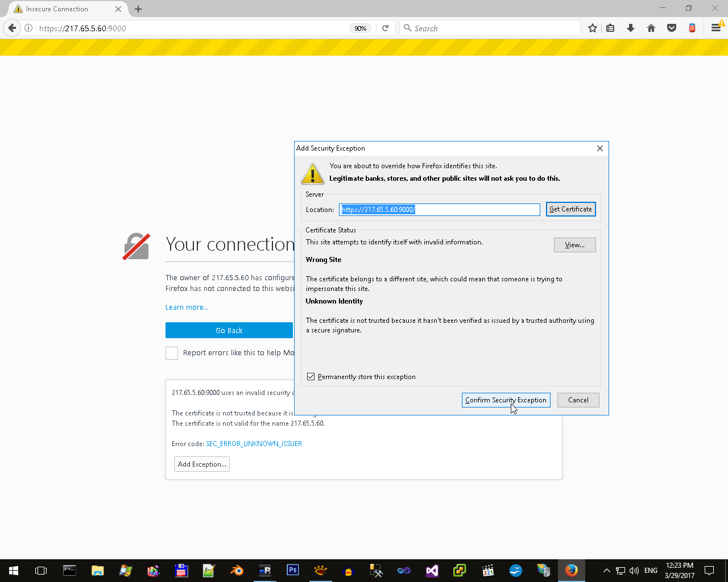This screenshot has width=728, height=582.
Task: Tick the Report errors like this checkbox
Action: pyautogui.click(x=172, y=353)
